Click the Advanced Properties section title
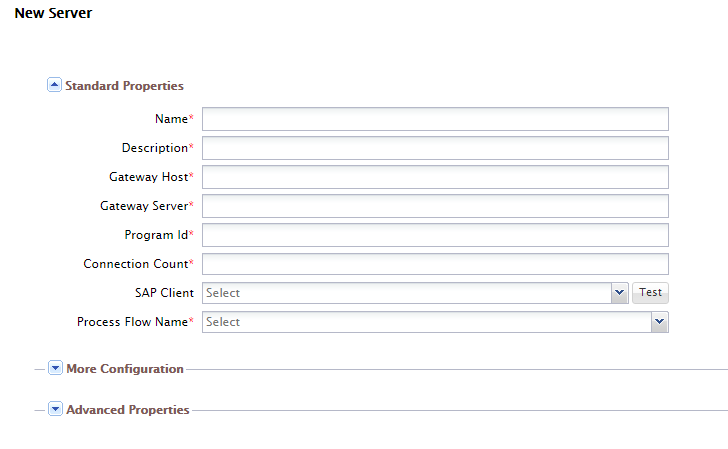Screen dimensions: 728x449 [127, 410]
